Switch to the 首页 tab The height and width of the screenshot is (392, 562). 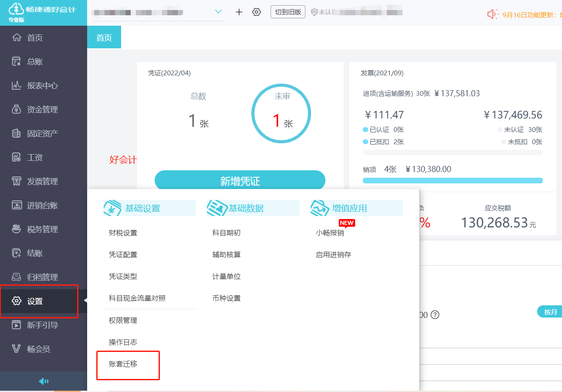click(104, 37)
